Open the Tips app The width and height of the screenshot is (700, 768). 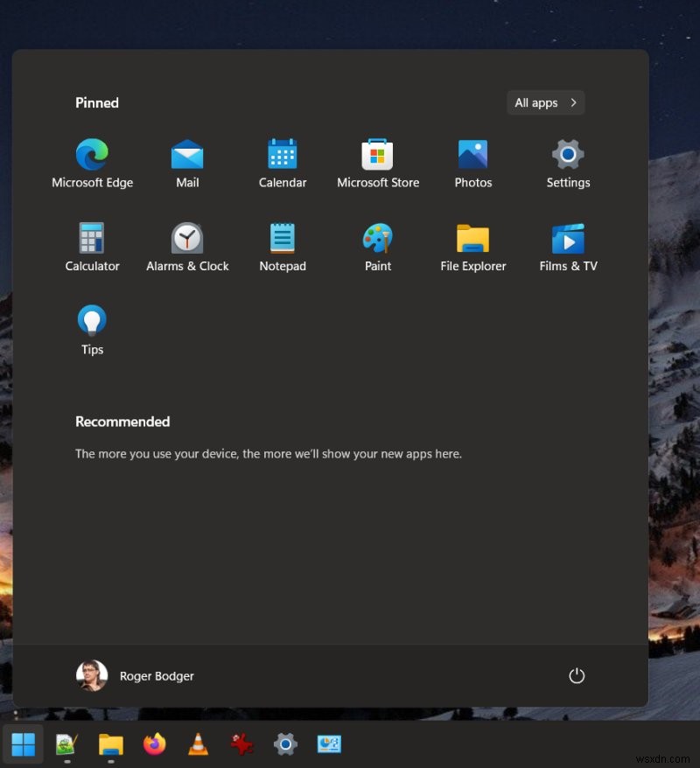pyautogui.click(x=92, y=322)
